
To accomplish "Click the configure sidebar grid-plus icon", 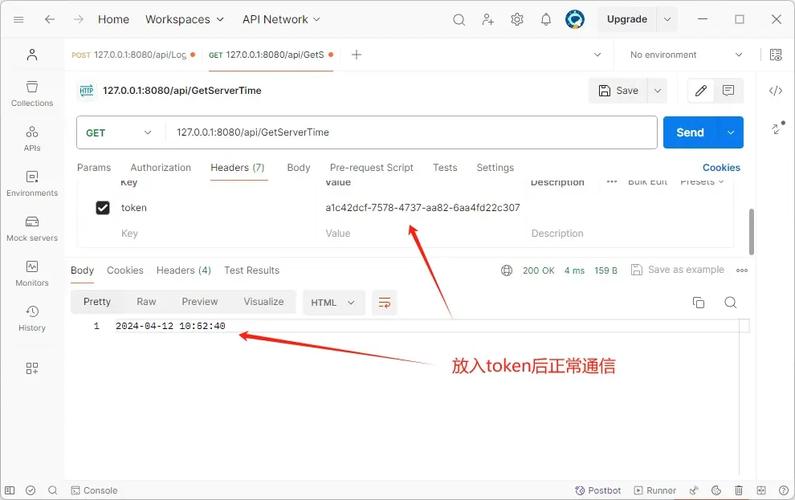I will (x=32, y=368).
